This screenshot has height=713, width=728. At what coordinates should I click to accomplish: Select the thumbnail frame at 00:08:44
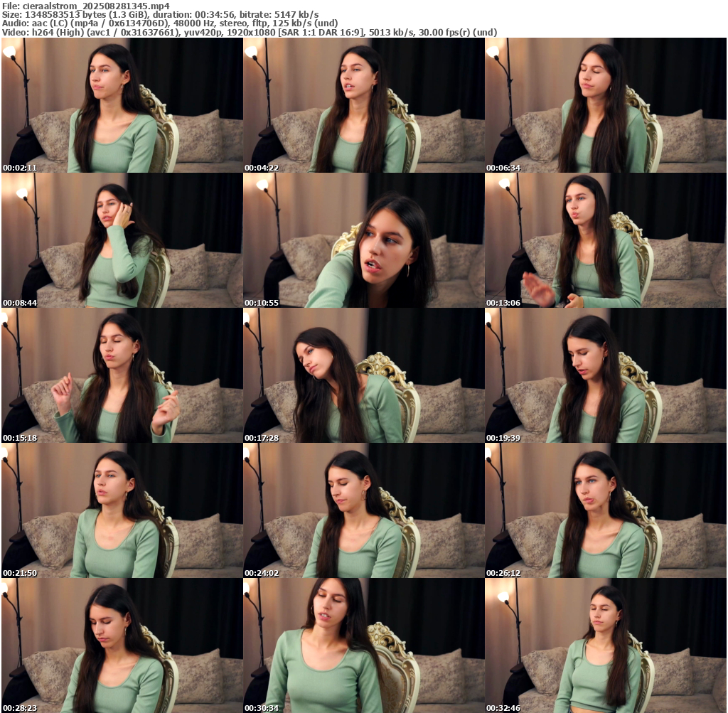pos(122,240)
